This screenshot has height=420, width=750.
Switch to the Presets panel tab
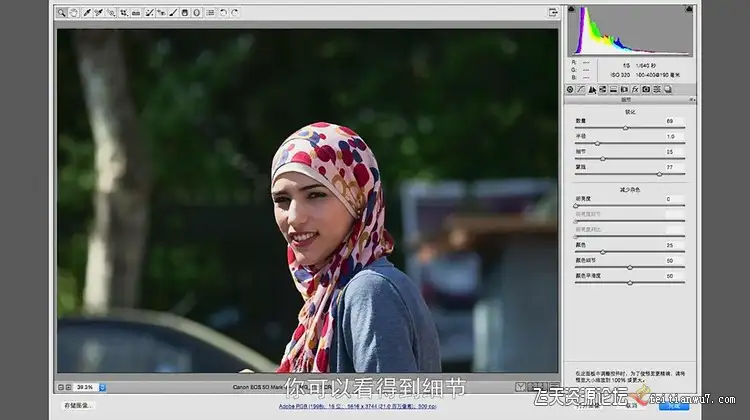pyautogui.click(x=657, y=89)
